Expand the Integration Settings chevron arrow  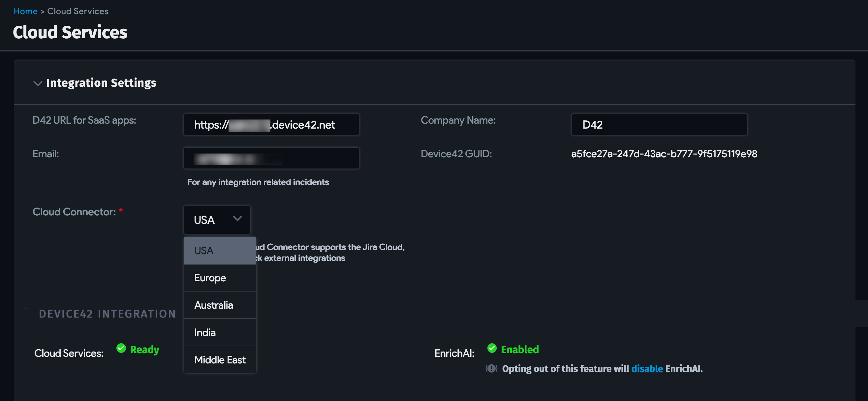38,83
